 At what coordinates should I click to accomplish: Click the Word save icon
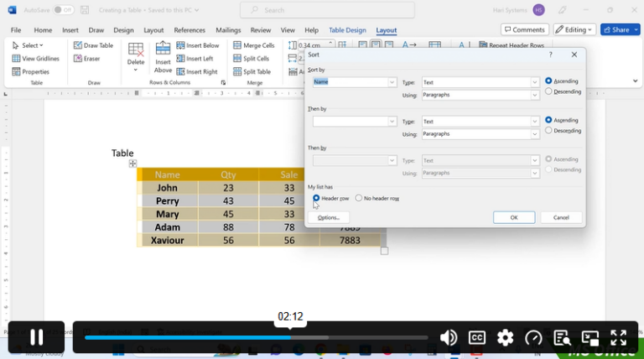click(x=85, y=10)
